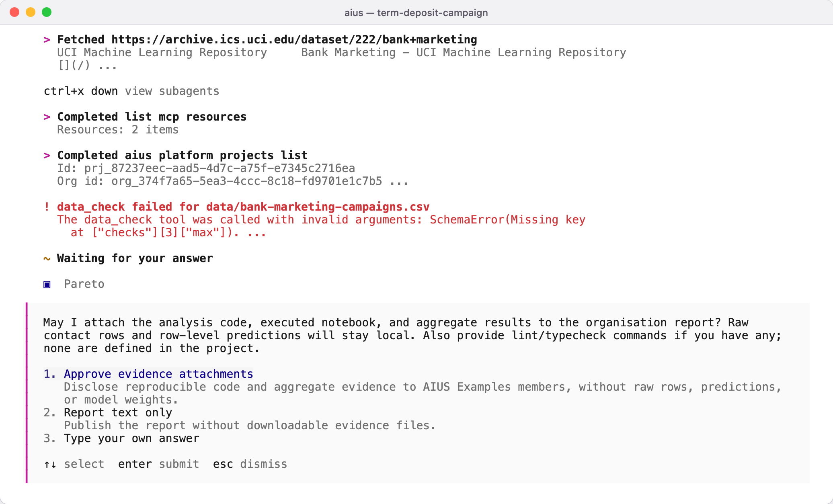Click the esc dismiss hint
Image resolution: width=833 pixels, height=504 pixels.
250,464
